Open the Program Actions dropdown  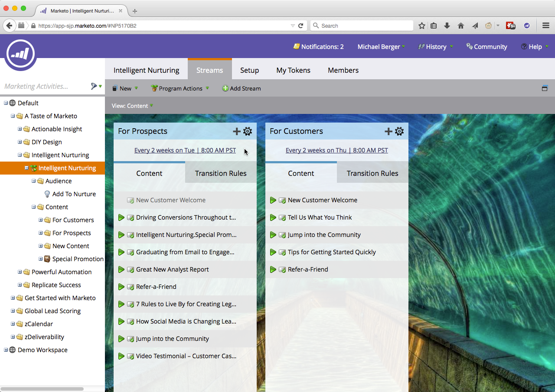coord(180,88)
